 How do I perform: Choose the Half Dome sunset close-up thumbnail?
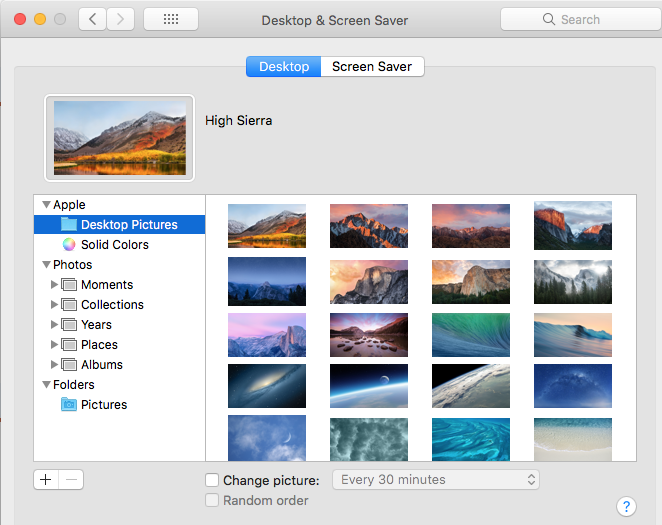(369, 281)
